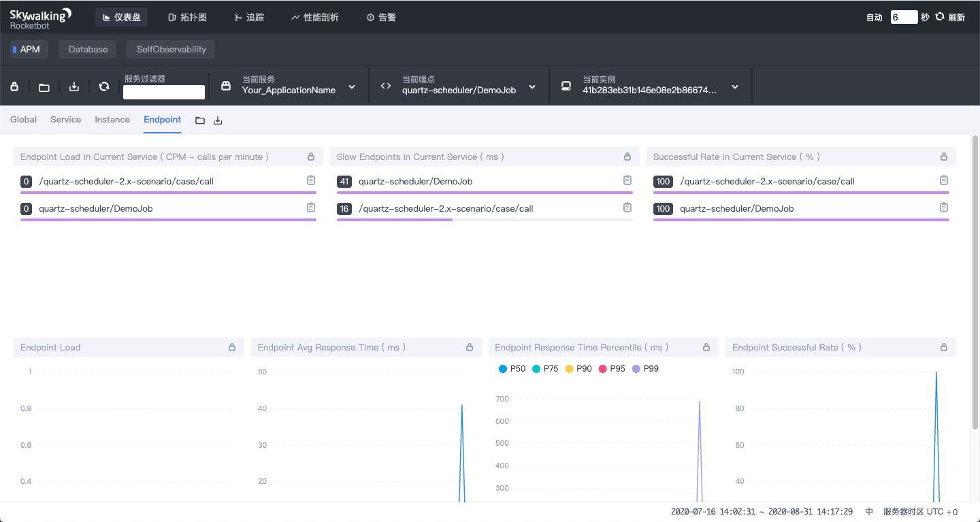Copy /quartz-scheduler-2.x-scenario/case/call in Slow Endpoints panel
This screenshot has width=980, height=522.
pyautogui.click(x=627, y=208)
